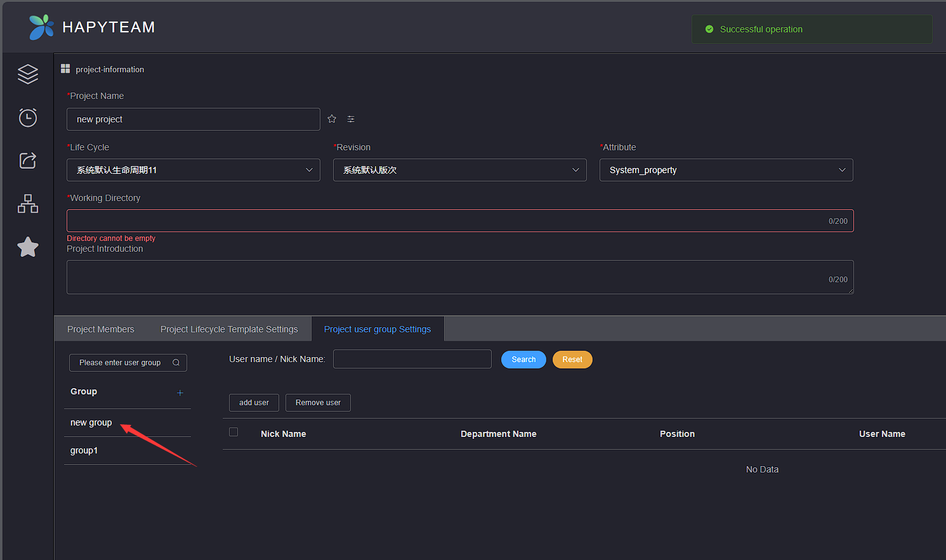Click the Department Name column header
The width and height of the screenshot is (946, 560).
point(499,434)
